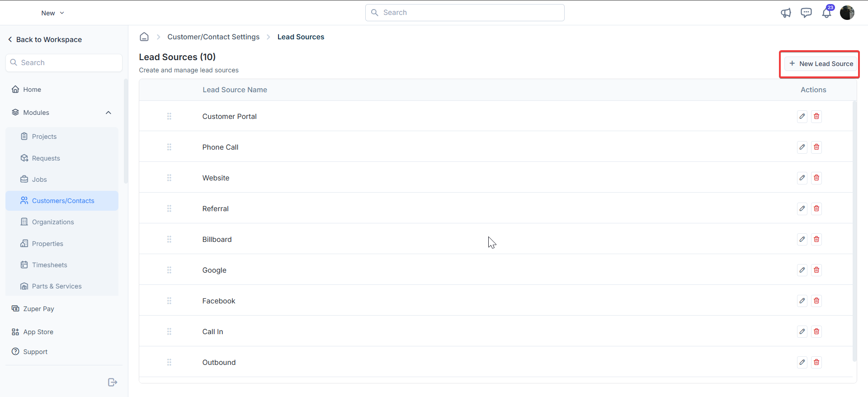Delete the Billboard lead source
This screenshot has height=397, width=868.
[x=816, y=239]
